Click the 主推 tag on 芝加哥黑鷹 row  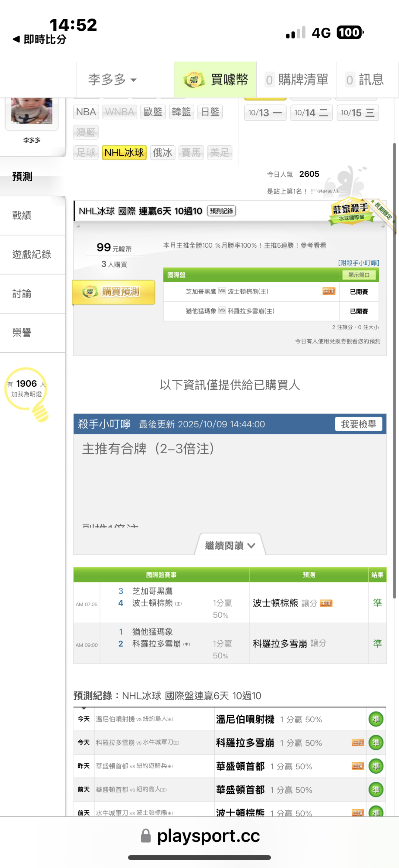(328, 291)
